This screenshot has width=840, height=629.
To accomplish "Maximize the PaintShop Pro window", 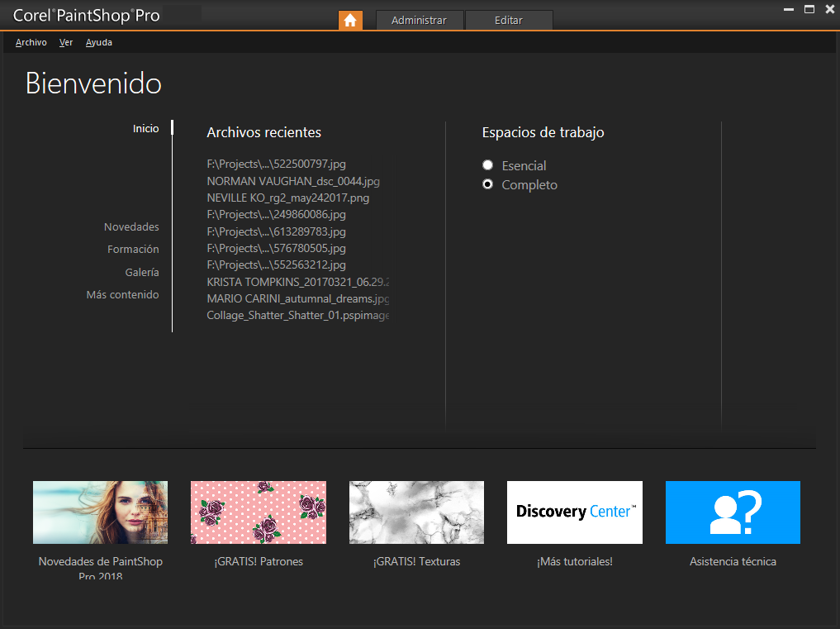I will 809,9.
